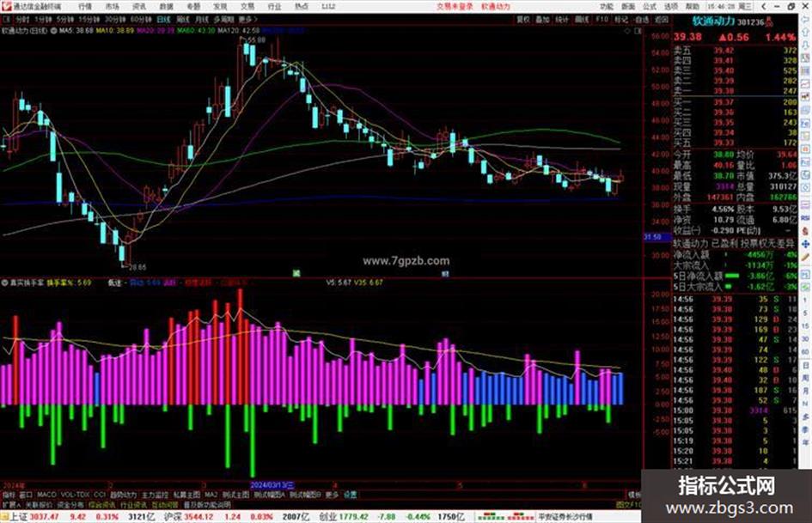Switch to 日线 chart period
This screenshot has width=812, height=523.
[163, 19]
